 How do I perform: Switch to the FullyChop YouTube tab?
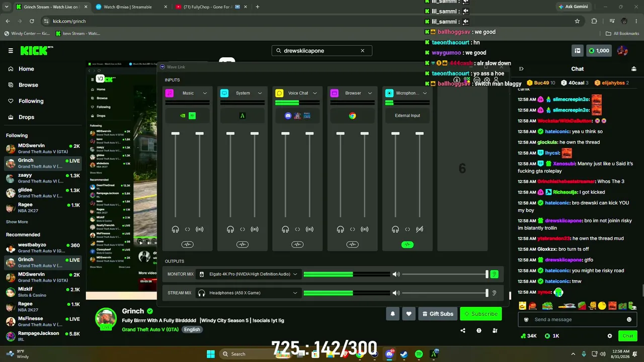(x=211, y=7)
